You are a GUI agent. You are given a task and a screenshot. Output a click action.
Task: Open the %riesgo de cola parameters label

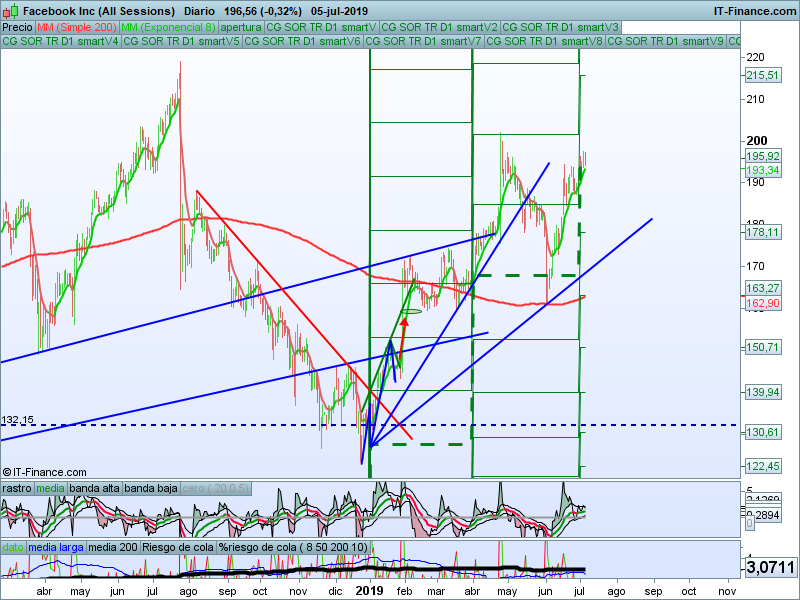click(293, 547)
